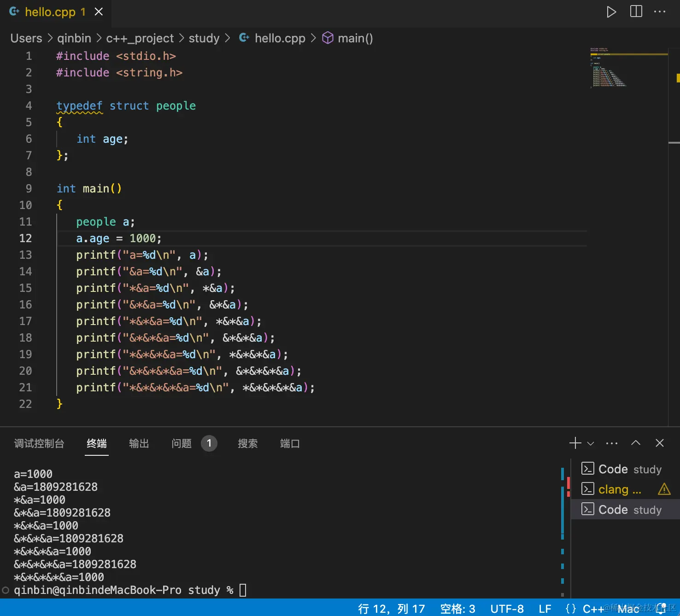Click line number 4 in gutter
680x616 pixels.
(29, 105)
